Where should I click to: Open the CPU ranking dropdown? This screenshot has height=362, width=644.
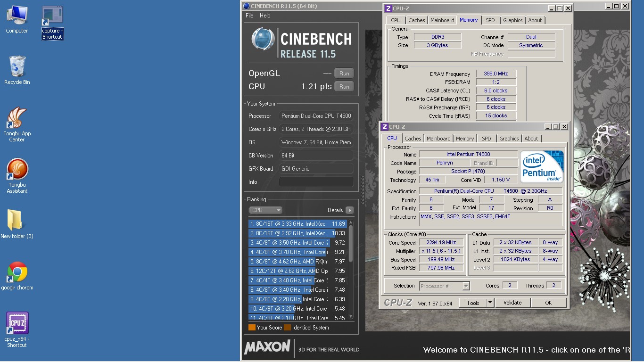coord(265,210)
